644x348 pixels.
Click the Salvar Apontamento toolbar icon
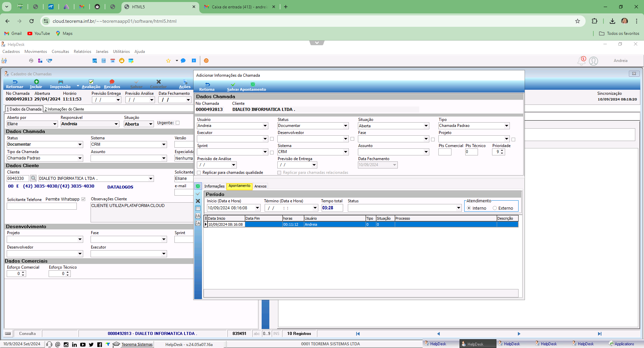pos(233,84)
